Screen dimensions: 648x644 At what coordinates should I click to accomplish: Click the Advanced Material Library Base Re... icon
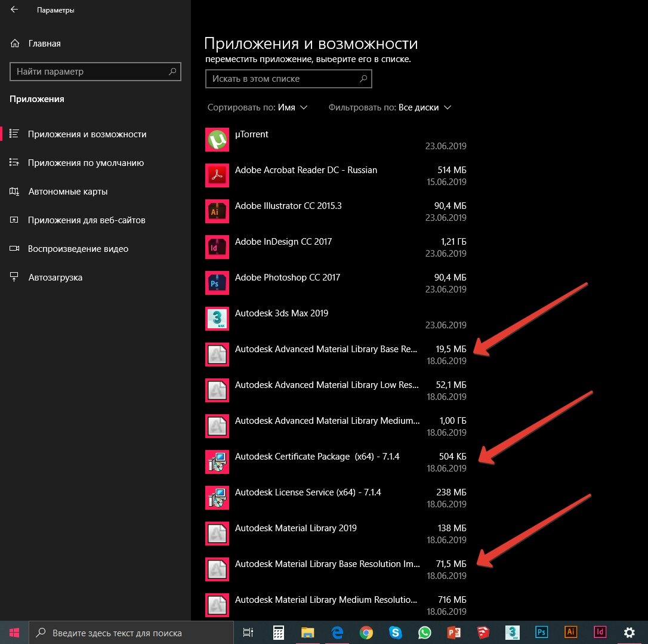[x=217, y=355]
